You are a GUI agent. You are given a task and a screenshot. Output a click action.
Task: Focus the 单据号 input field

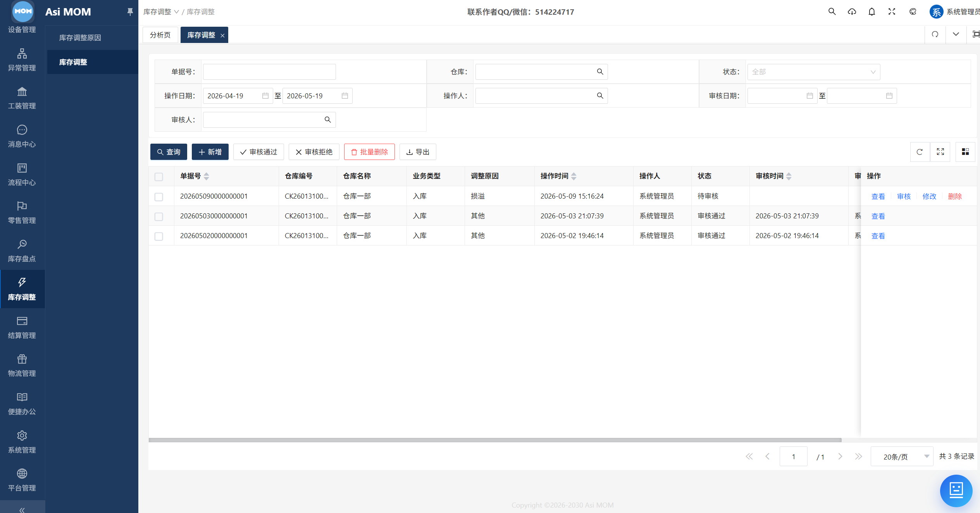pyautogui.click(x=269, y=72)
